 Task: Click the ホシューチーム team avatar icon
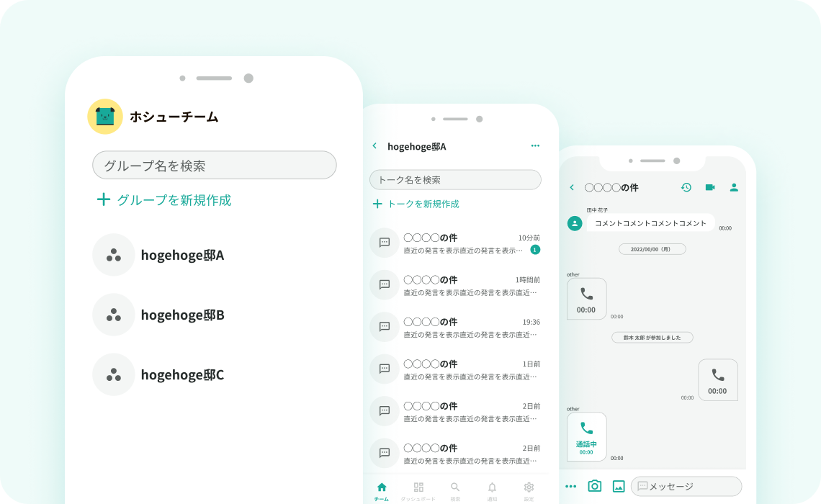coord(105,116)
